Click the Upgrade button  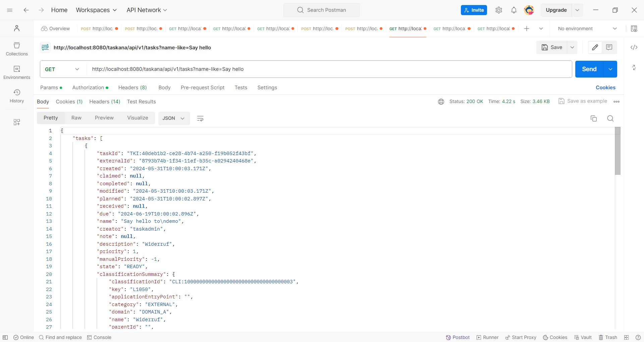556,10
